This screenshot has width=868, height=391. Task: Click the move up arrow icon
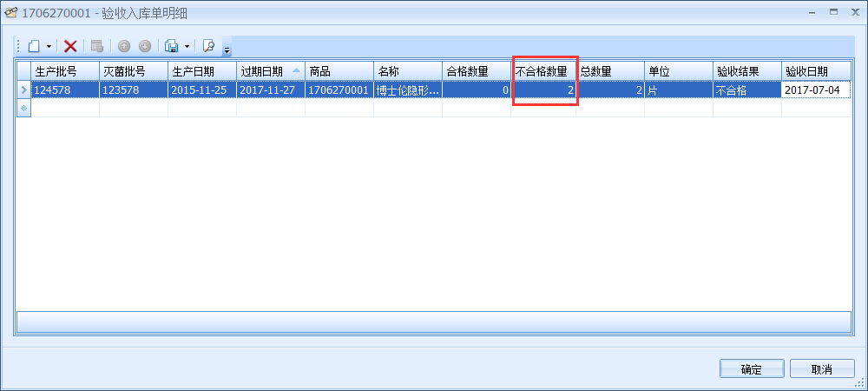point(123,47)
